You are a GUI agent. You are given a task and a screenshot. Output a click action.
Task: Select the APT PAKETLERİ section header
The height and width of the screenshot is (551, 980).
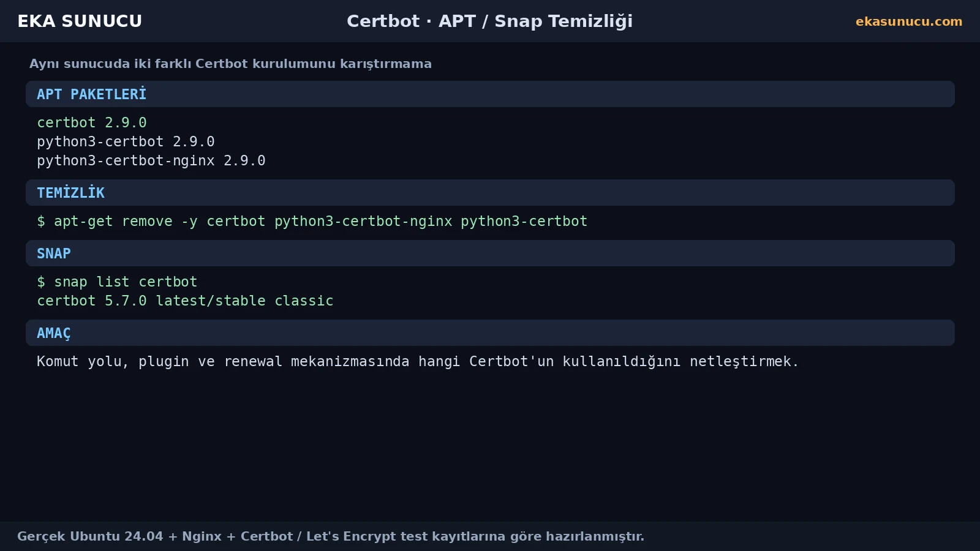[490, 94]
